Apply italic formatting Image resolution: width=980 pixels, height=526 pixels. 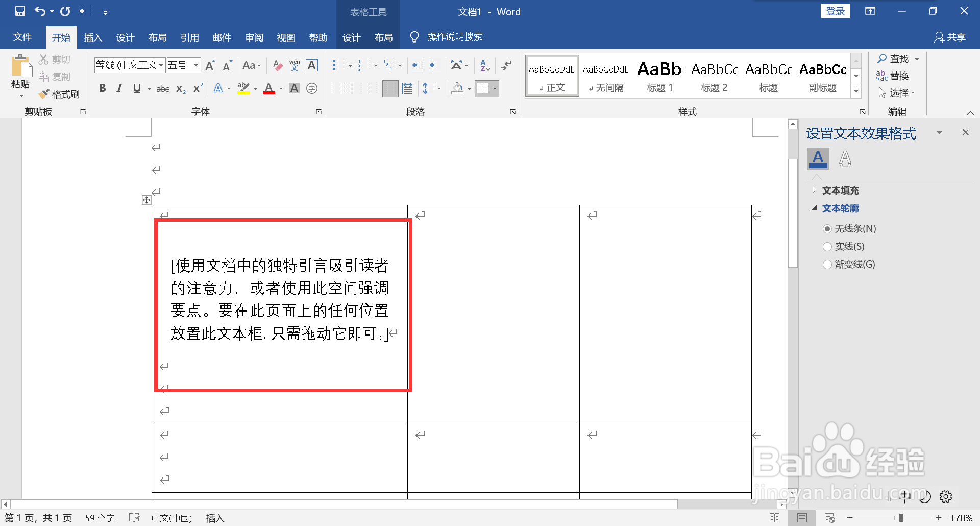point(119,88)
